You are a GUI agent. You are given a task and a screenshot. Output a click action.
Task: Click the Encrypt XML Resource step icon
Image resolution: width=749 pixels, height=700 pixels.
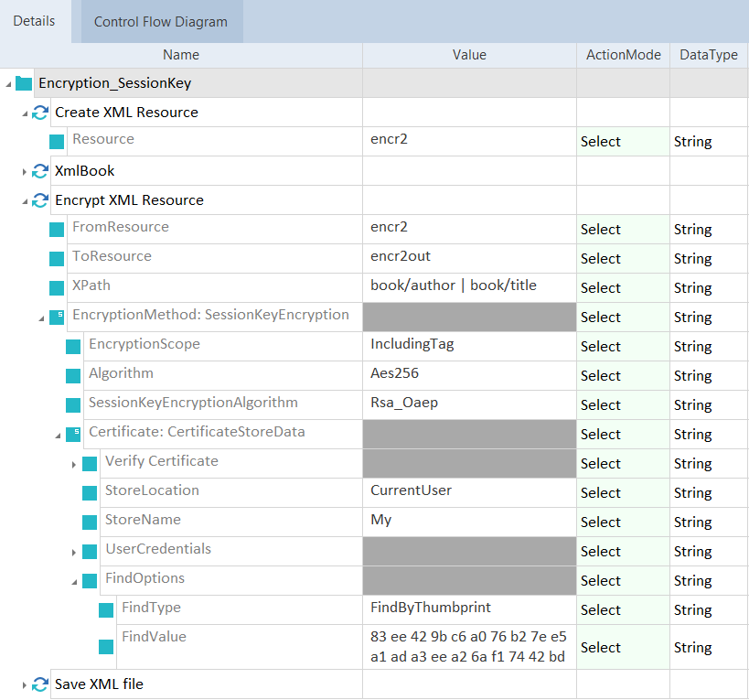point(40,200)
